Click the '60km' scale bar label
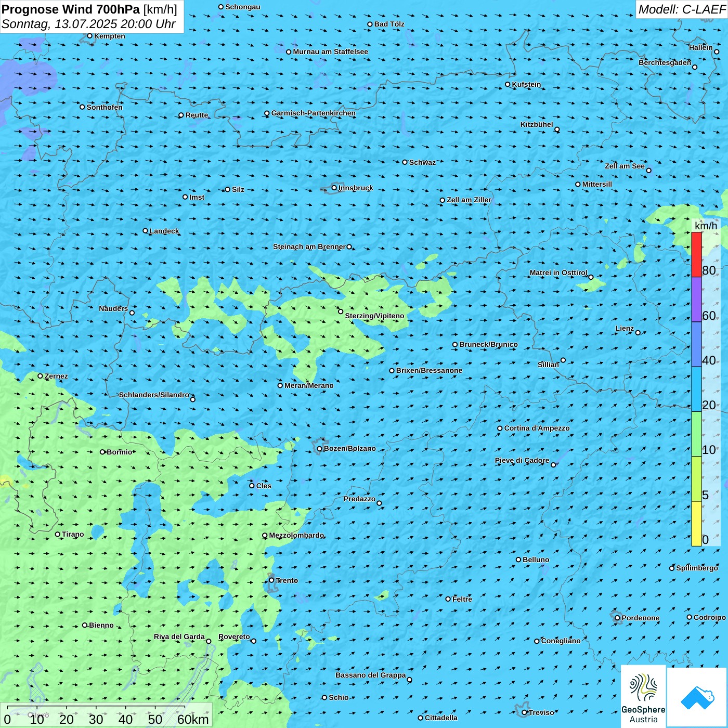Viewport: 728px width, 728px height. 193,719
